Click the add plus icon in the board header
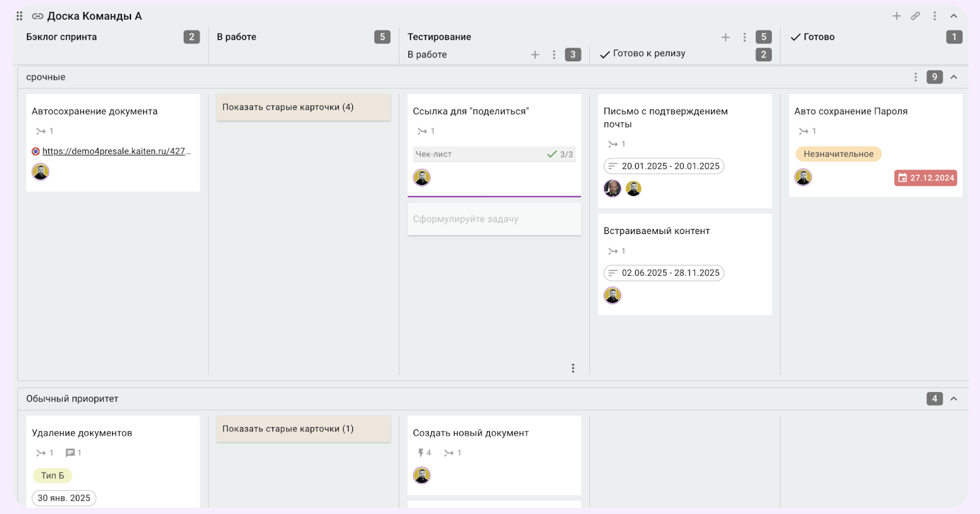980x514 pixels. [897, 16]
